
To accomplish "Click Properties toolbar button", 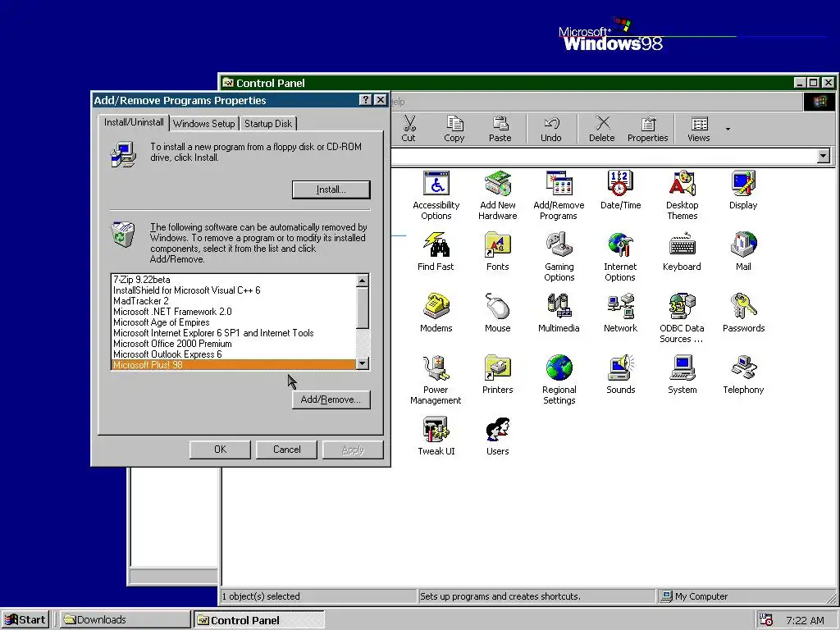I will [648, 129].
